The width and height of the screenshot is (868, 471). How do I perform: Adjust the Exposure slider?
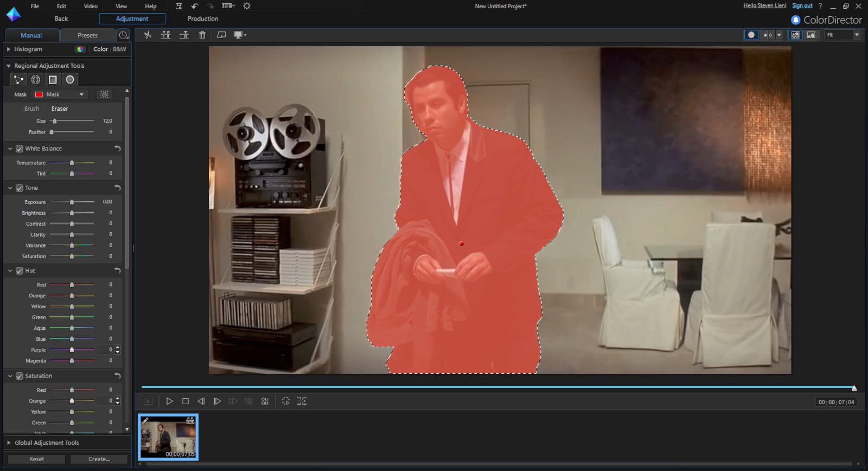[72, 202]
